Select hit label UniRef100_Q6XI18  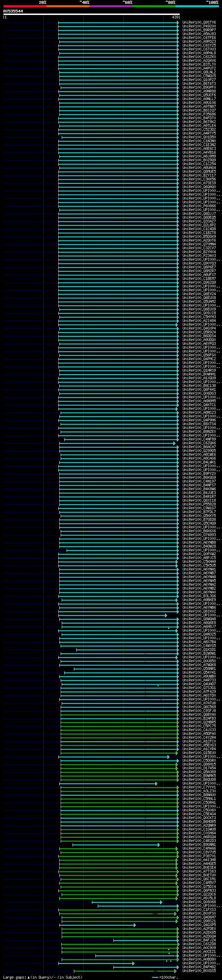(199, 501)
